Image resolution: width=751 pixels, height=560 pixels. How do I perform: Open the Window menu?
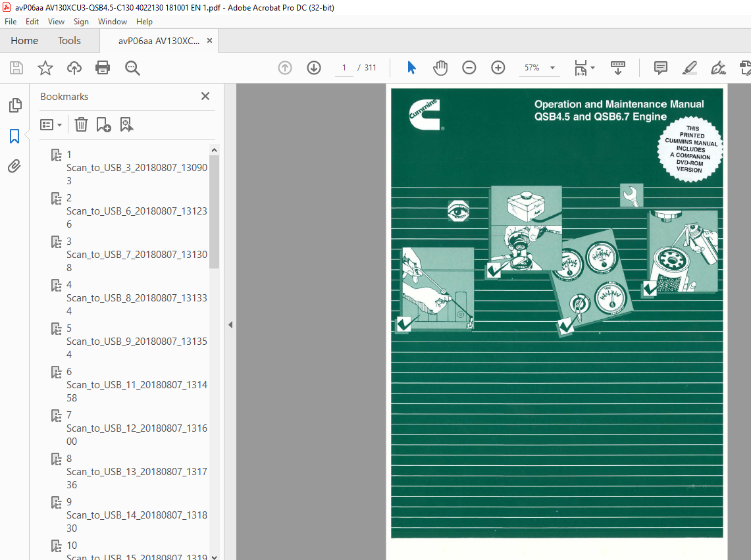113,22
